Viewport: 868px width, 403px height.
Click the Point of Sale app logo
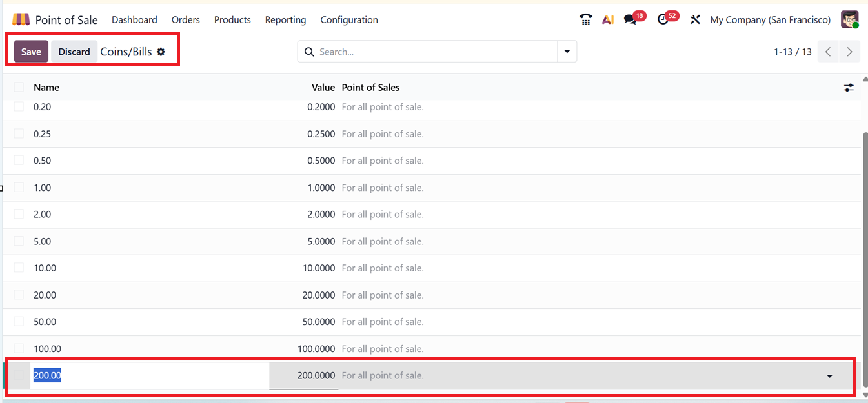click(x=21, y=19)
